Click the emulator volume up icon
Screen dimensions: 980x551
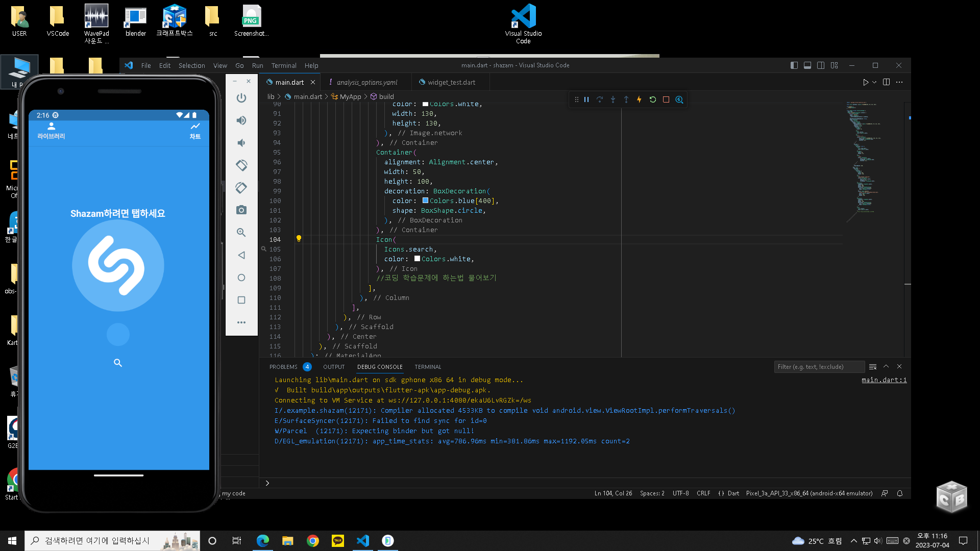click(241, 120)
